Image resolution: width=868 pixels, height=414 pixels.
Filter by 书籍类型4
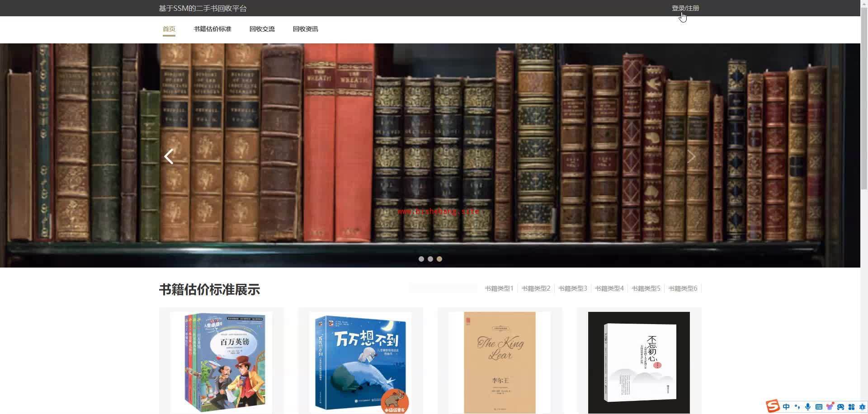609,288
